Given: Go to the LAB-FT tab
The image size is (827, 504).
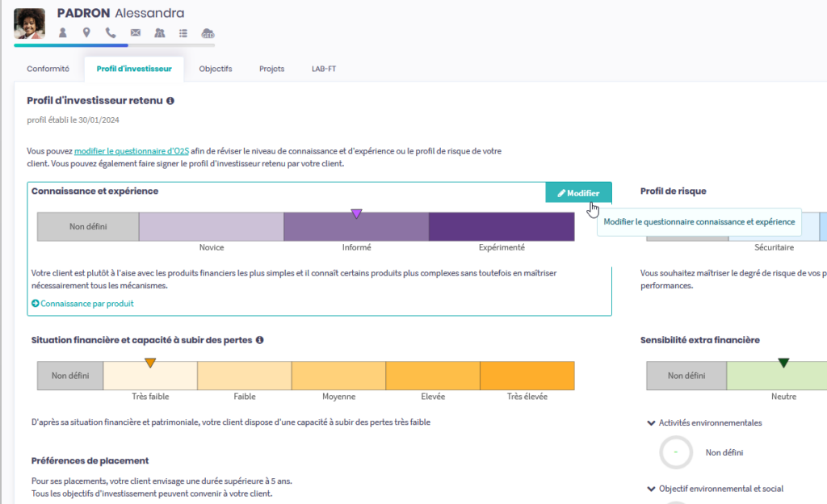Looking at the screenshot, I should (324, 69).
